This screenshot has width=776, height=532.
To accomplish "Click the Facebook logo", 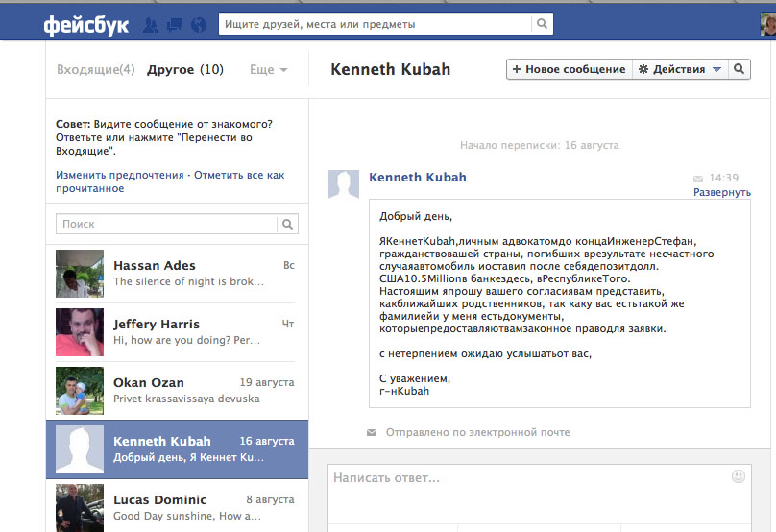I will [85, 25].
